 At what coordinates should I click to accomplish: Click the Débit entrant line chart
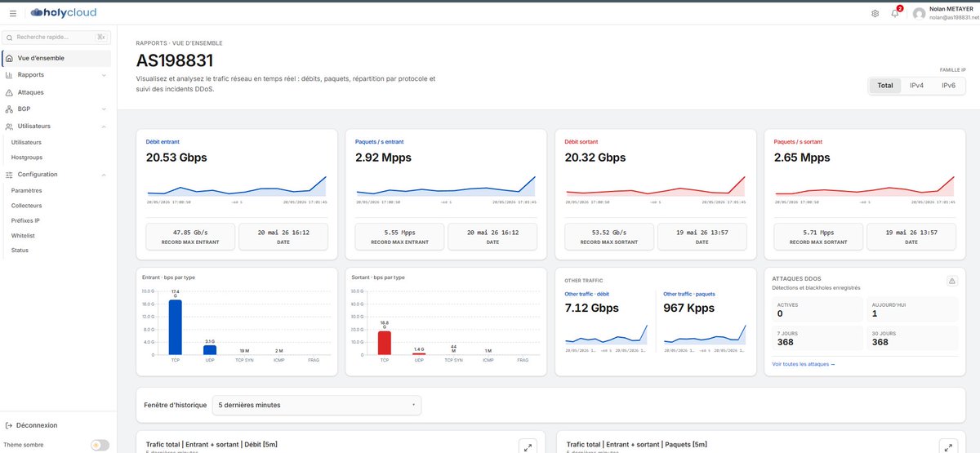pos(237,186)
